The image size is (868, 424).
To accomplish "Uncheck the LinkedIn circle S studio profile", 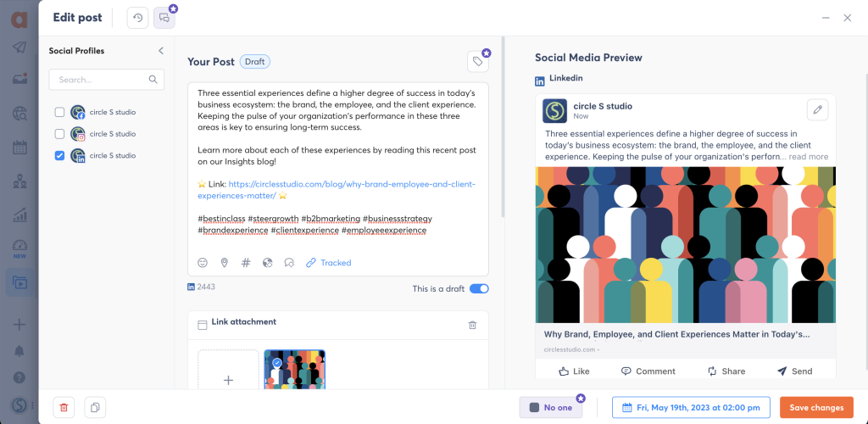I will coord(60,156).
